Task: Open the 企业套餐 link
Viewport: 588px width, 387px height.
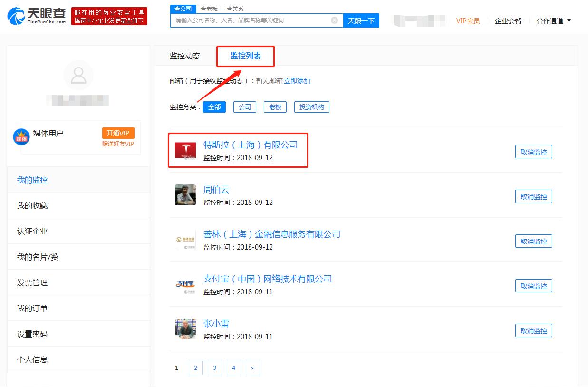Action: point(508,21)
